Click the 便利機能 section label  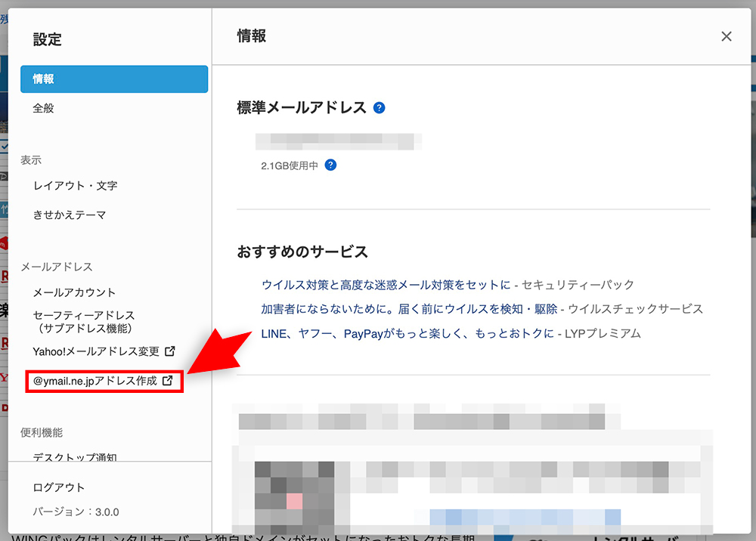coord(42,433)
